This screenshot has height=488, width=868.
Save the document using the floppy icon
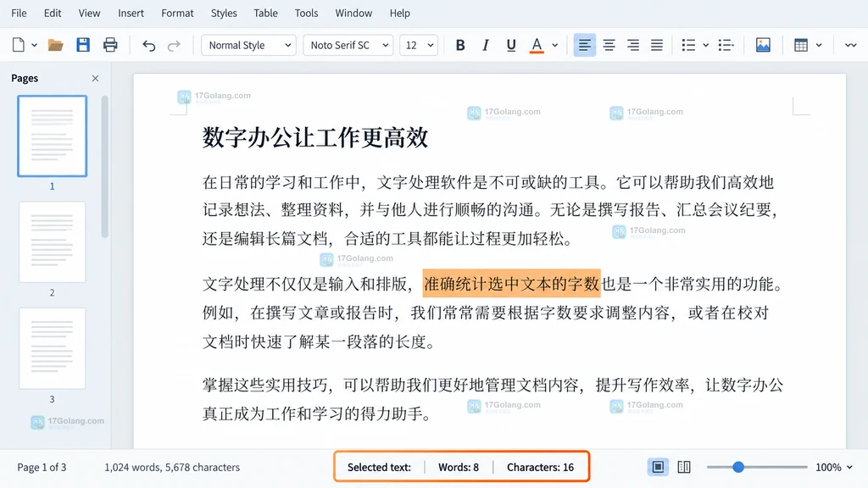83,45
